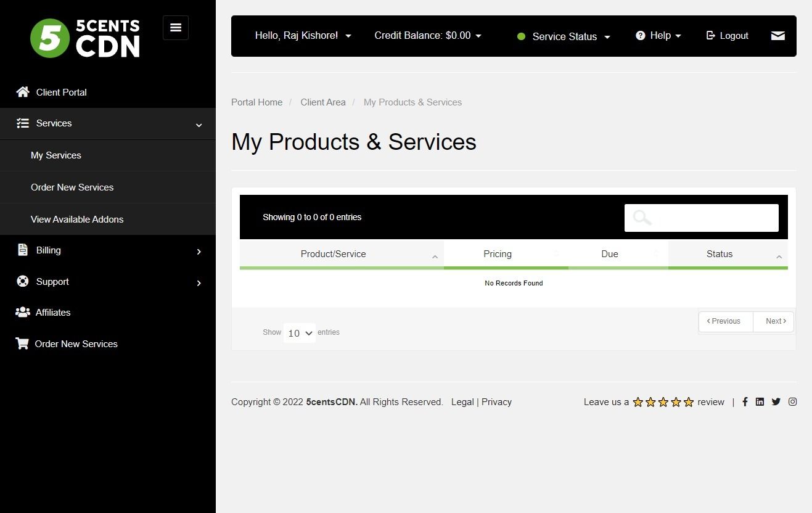This screenshot has width=812, height=513.
Task: Open the Twitter page icon
Action: [x=776, y=401]
